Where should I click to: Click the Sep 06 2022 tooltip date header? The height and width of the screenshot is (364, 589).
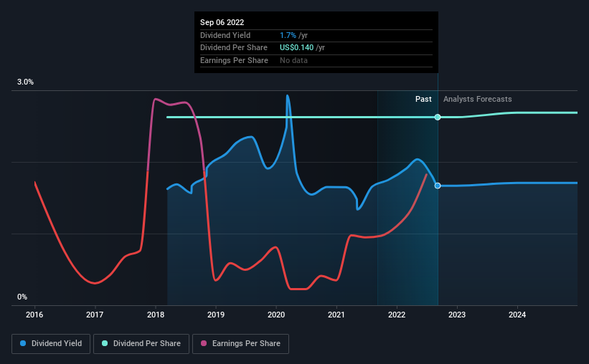pyautogui.click(x=222, y=22)
